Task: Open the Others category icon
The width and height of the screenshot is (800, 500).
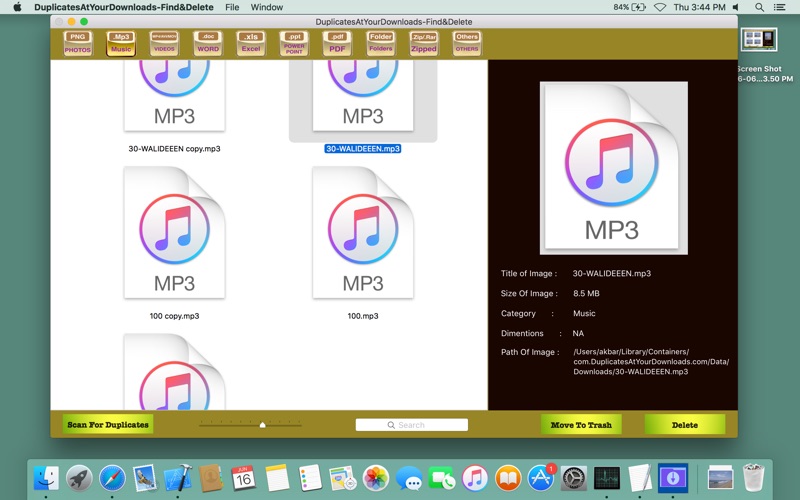Action: coord(467,43)
